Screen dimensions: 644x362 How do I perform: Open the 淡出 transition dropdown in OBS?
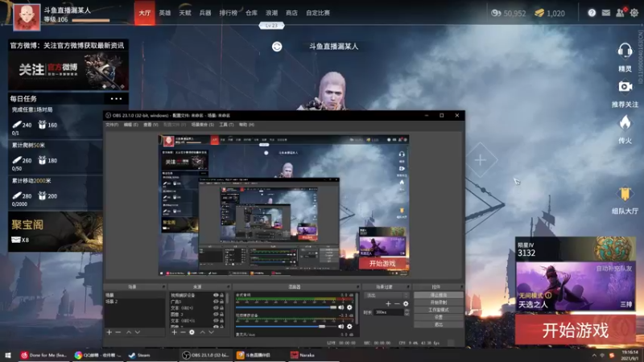pos(386,295)
